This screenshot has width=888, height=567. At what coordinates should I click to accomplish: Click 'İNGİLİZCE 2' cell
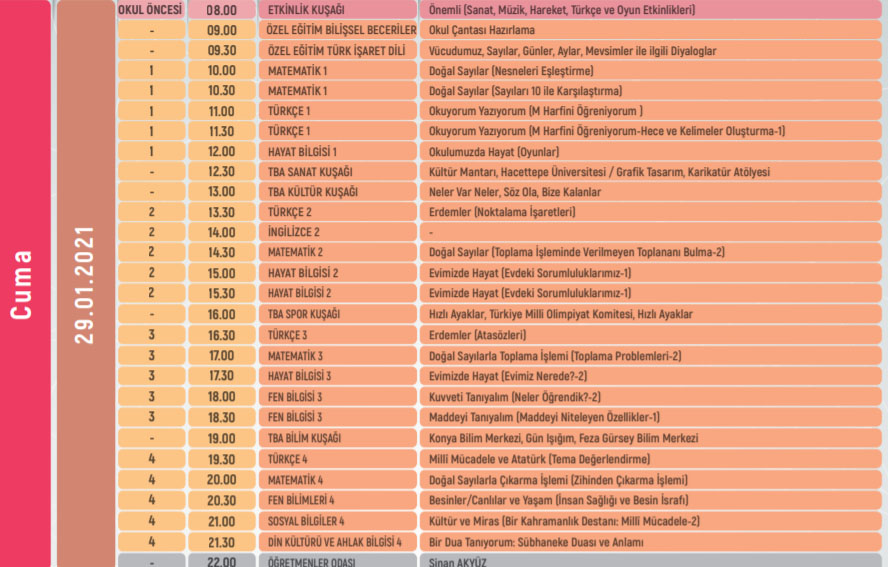coord(338,232)
